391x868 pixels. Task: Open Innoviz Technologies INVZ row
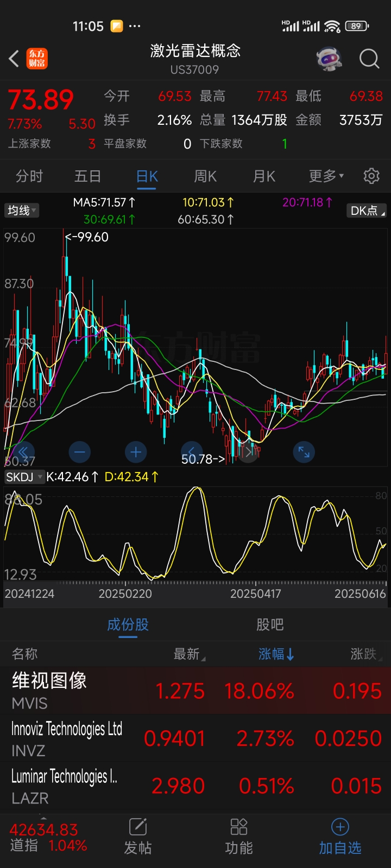click(x=195, y=738)
